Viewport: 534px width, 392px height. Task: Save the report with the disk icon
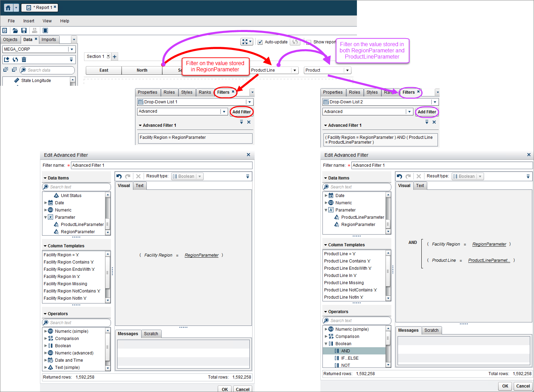[24, 30]
